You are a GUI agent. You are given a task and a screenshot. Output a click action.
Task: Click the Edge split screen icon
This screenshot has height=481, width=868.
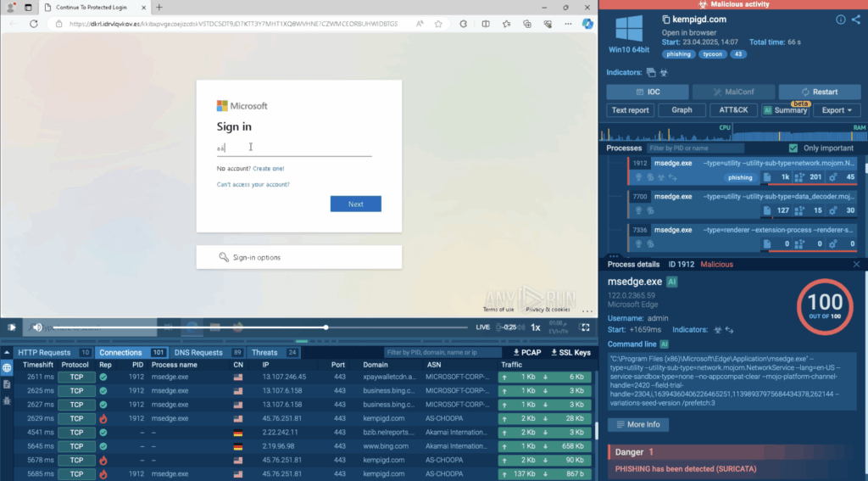486,24
